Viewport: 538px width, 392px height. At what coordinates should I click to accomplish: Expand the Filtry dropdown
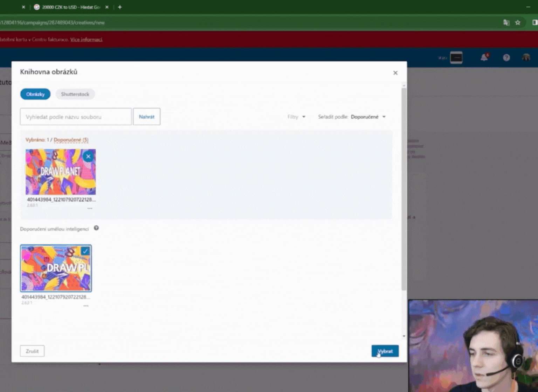(296, 117)
